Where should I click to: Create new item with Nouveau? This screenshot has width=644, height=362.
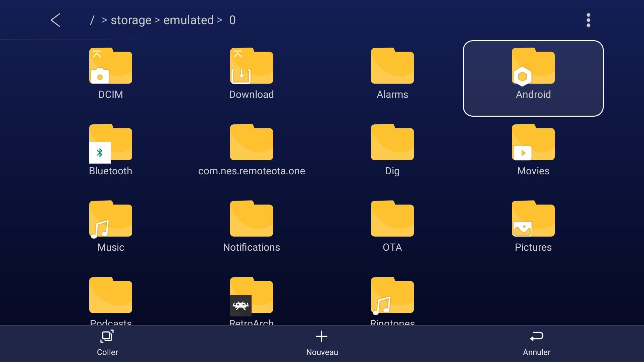point(322,343)
